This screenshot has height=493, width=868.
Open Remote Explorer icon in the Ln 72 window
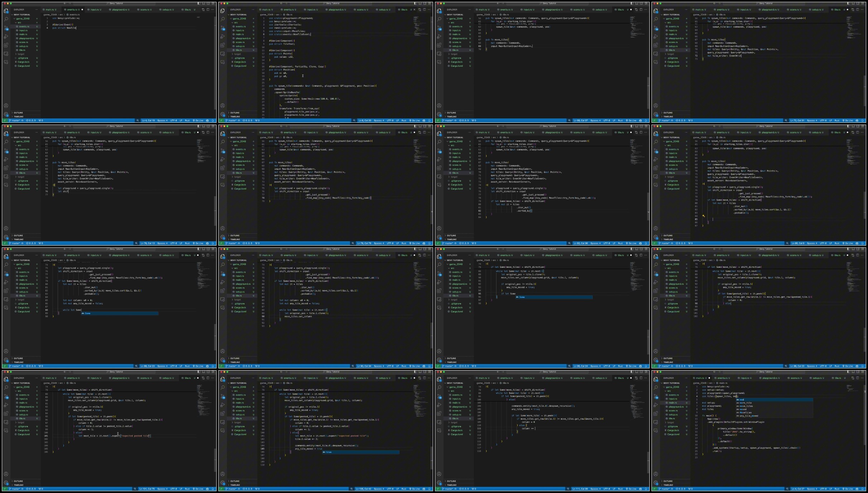click(656, 54)
